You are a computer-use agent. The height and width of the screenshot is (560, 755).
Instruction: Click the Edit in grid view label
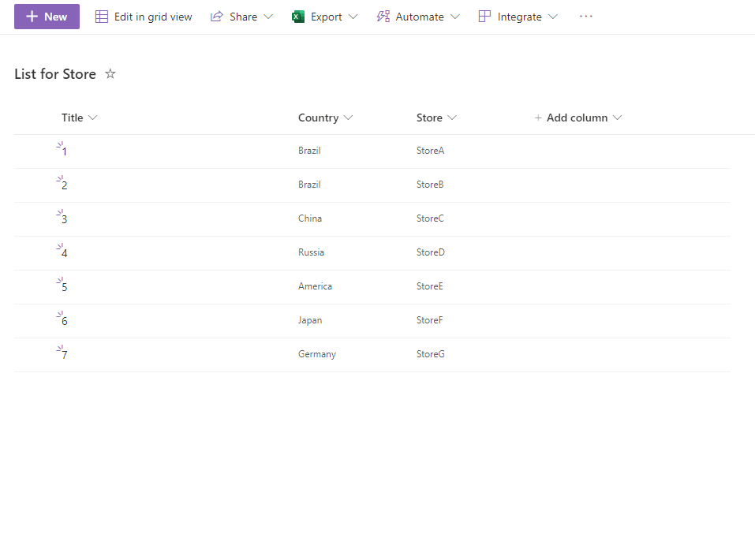[x=153, y=17]
